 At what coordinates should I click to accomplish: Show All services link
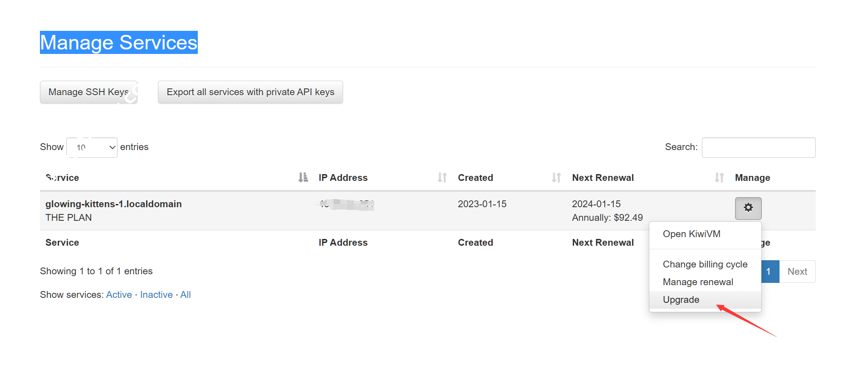pyautogui.click(x=186, y=295)
